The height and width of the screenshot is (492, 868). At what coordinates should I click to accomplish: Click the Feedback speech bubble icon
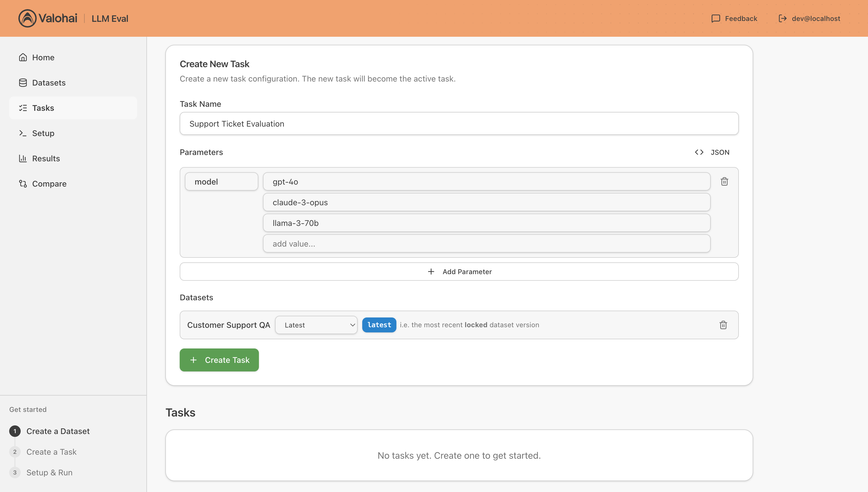point(716,19)
